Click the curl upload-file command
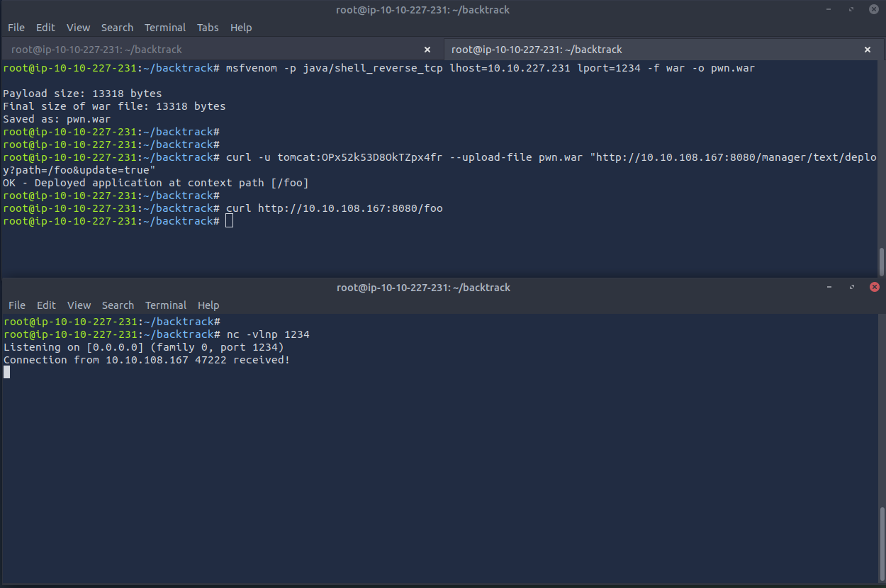This screenshot has width=886, height=588. [x=440, y=164]
